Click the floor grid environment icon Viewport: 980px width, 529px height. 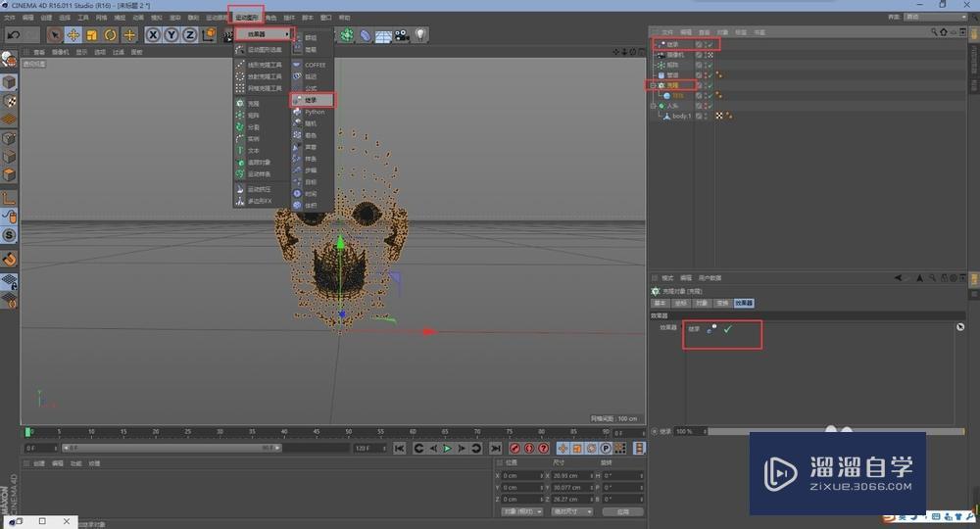pyautogui.click(x=383, y=35)
